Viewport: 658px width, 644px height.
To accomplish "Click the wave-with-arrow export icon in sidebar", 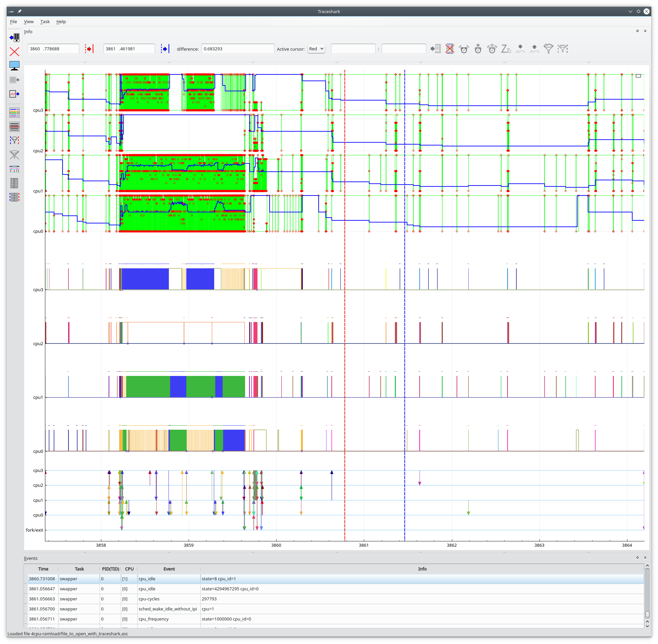I will pyautogui.click(x=14, y=94).
